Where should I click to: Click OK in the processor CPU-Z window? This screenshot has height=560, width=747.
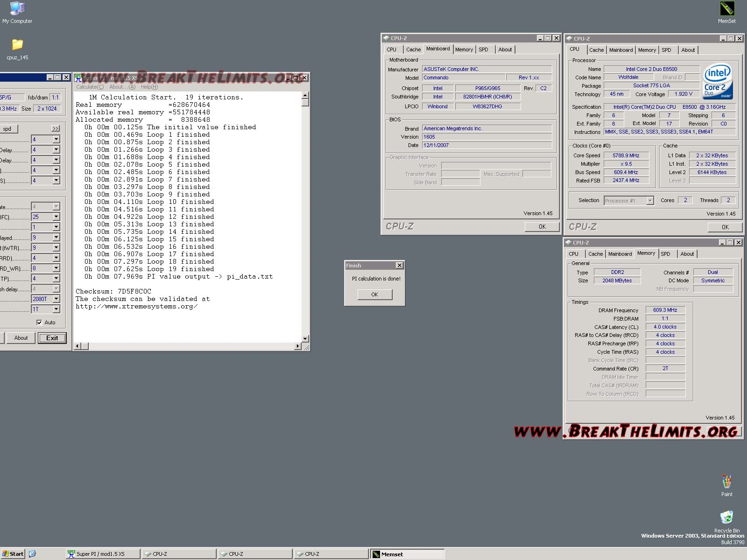pos(725,227)
